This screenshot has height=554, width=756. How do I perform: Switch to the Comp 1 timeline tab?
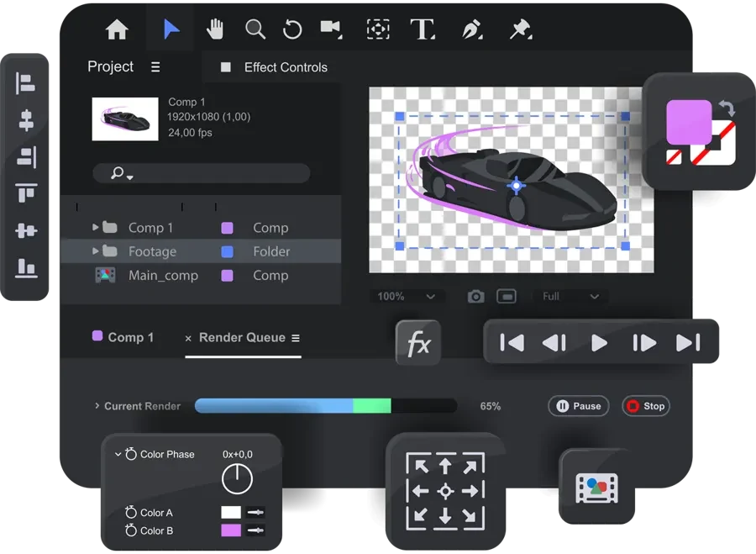123,337
